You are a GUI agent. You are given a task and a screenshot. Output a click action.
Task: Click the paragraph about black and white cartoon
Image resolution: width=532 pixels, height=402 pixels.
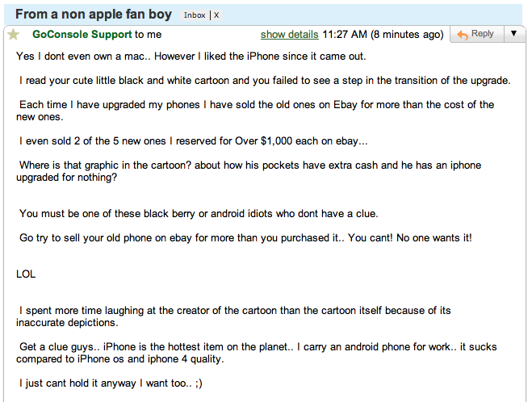click(x=265, y=81)
